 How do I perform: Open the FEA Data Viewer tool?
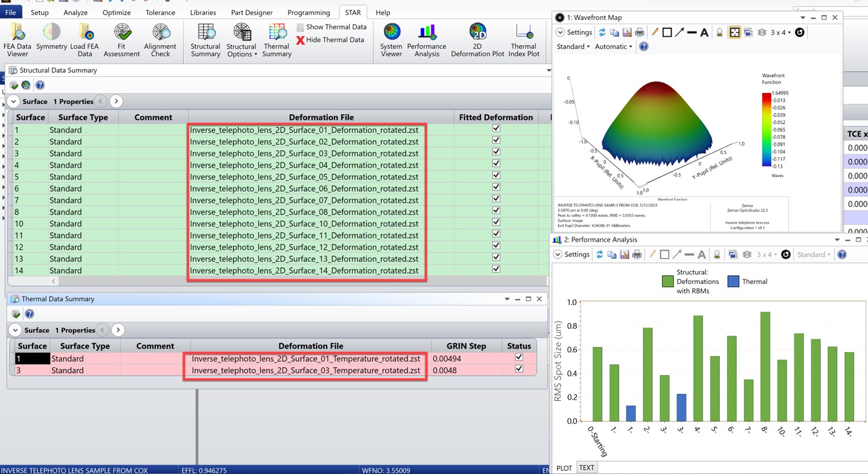click(x=17, y=40)
